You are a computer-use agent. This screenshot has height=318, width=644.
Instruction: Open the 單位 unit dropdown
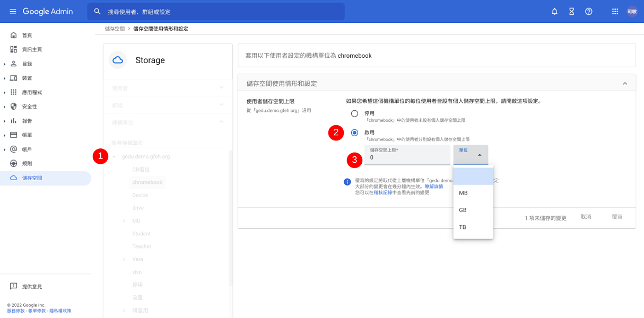(471, 155)
